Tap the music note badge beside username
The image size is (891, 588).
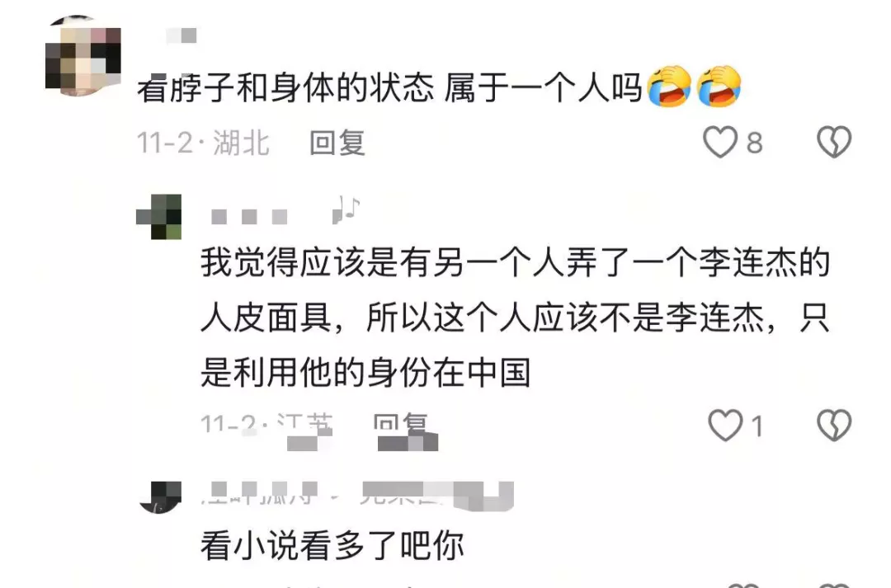coord(346,209)
